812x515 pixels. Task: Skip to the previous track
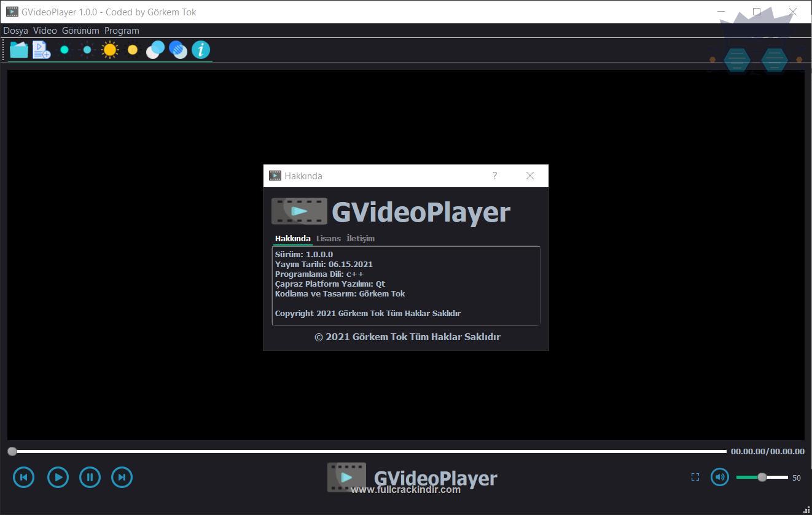coord(24,477)
